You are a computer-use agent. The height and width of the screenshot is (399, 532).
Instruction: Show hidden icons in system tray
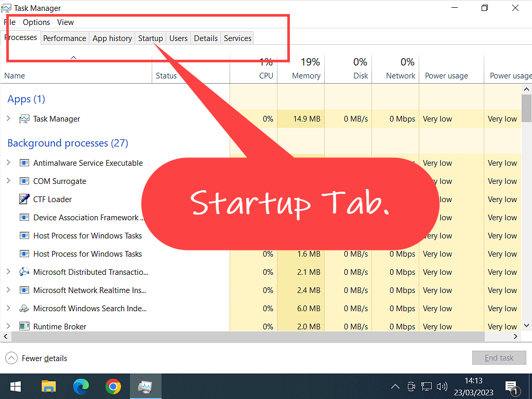pyautogui.click(x=395, y=387)
